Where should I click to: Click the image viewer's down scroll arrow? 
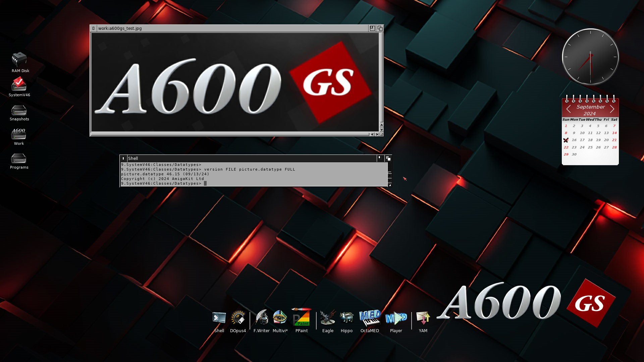coord(381,129)
